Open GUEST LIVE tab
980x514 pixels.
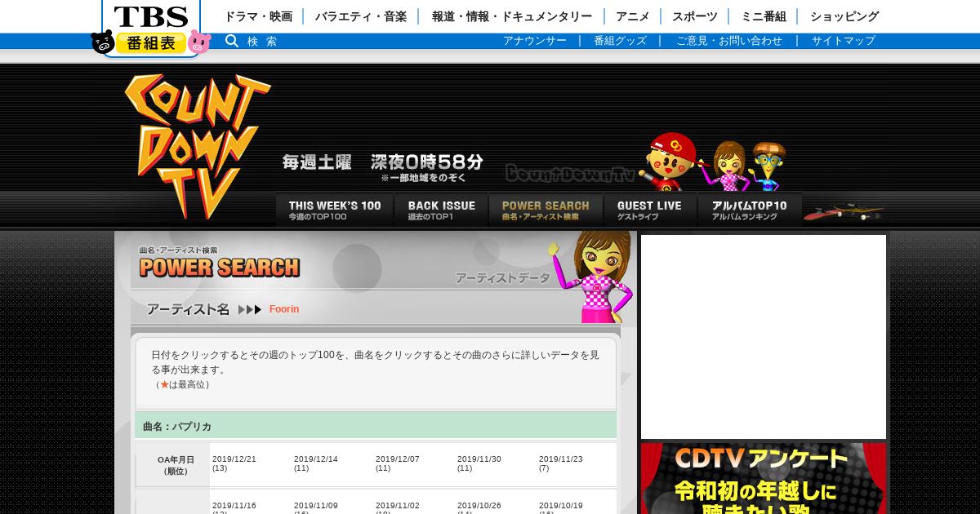[650, 210]
